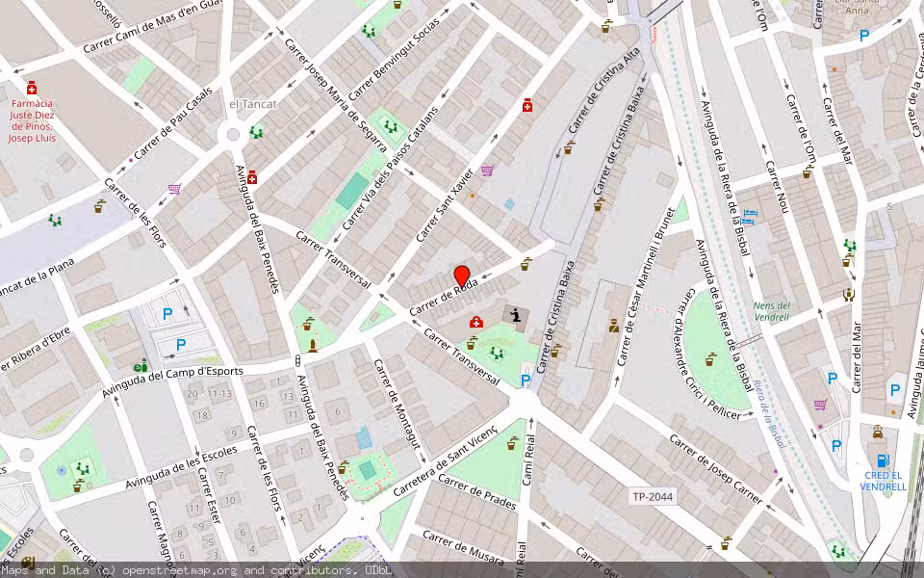
Task: Click building number 18
Action: coord(202,415)
